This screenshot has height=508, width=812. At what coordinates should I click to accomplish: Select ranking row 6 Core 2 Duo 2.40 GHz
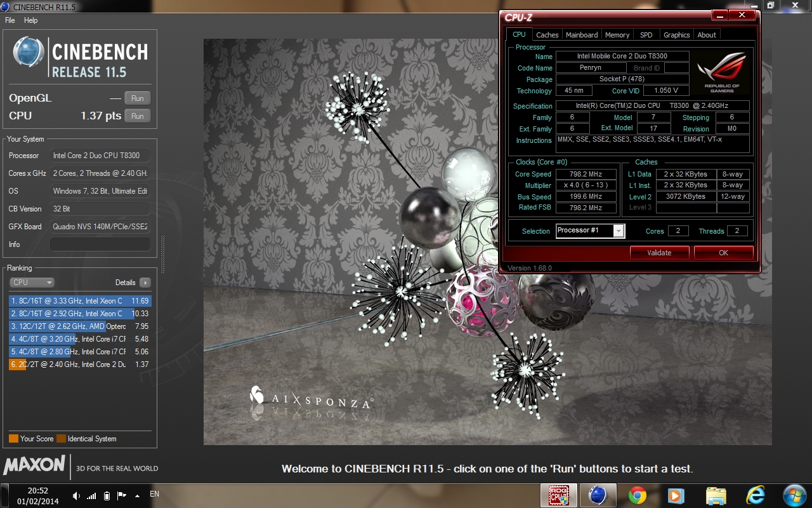pyautogui.click(x=80, y=364)
